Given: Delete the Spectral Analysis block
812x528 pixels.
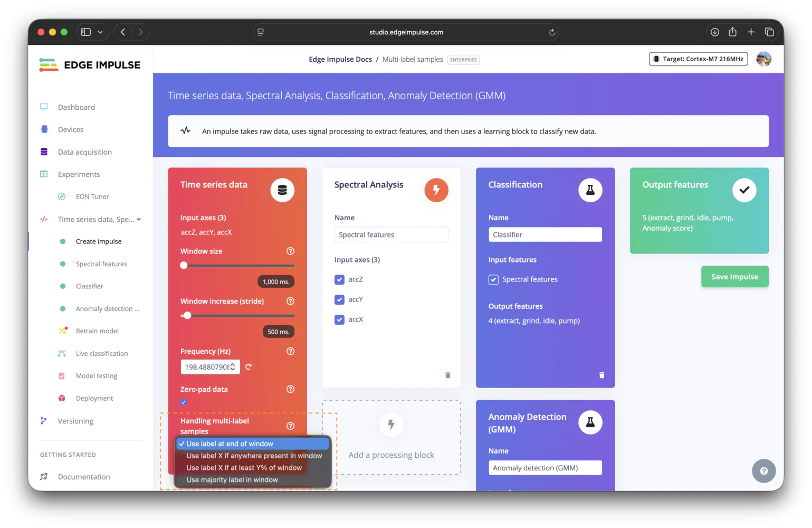Looking at the screenshot, I should click(448, 375).
